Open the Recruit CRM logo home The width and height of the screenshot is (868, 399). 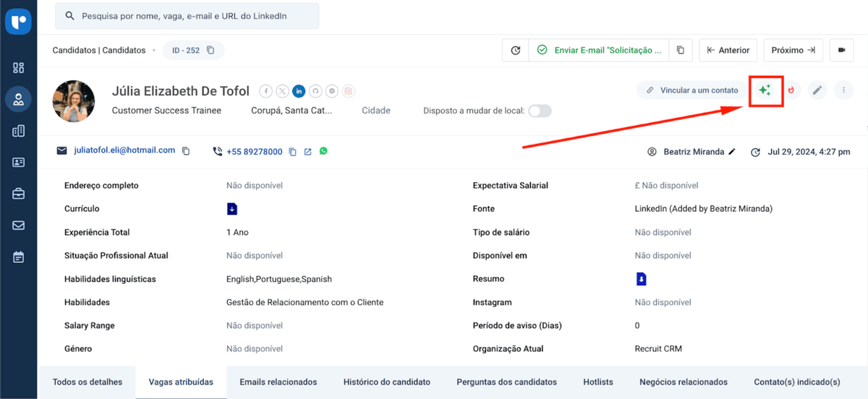18,22
